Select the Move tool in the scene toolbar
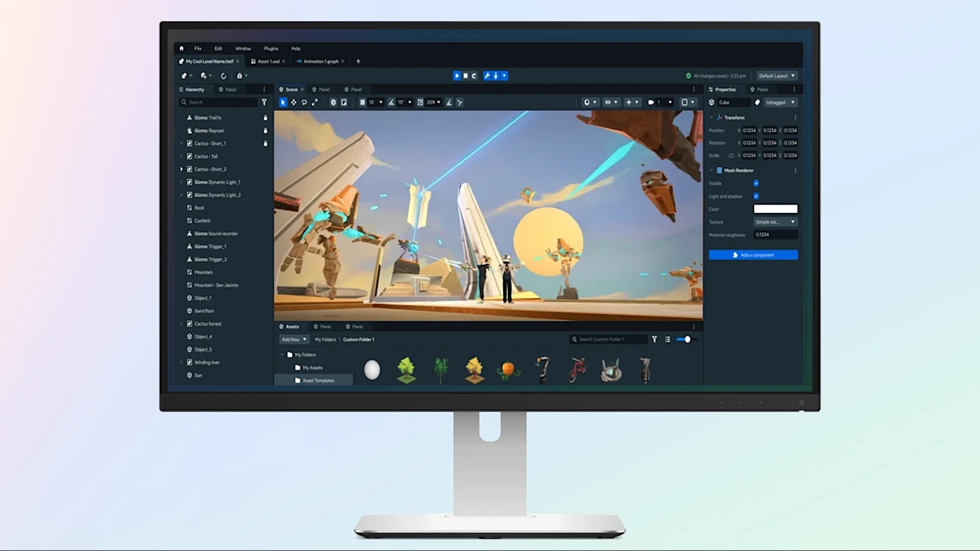This screenshot has height=551, width=980. (293, 102)
